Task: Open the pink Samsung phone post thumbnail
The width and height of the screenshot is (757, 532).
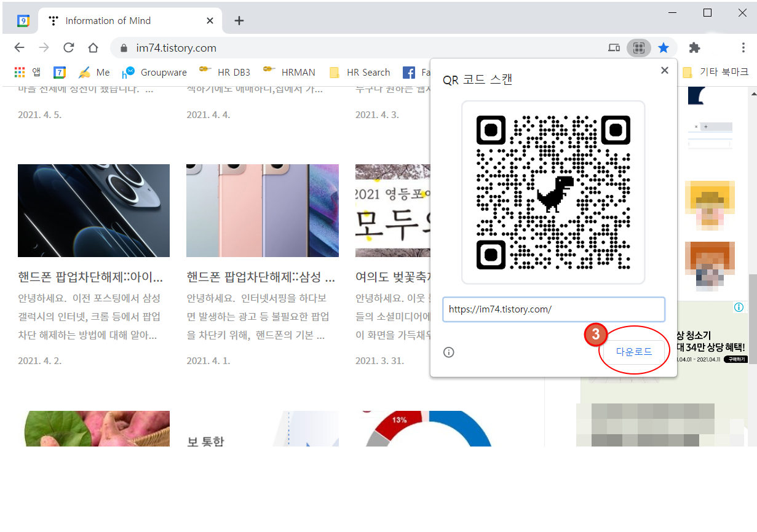Action: click(x=263, y=210)
